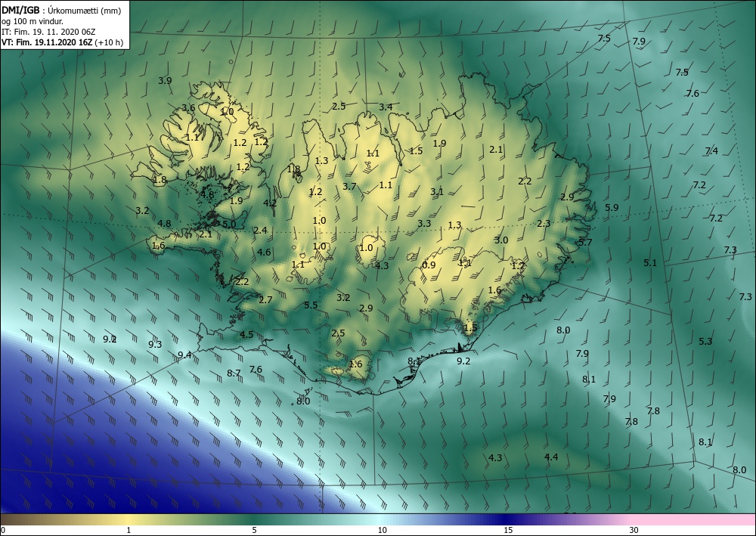Click the scale label 15 on the color bar

(508, 530)
